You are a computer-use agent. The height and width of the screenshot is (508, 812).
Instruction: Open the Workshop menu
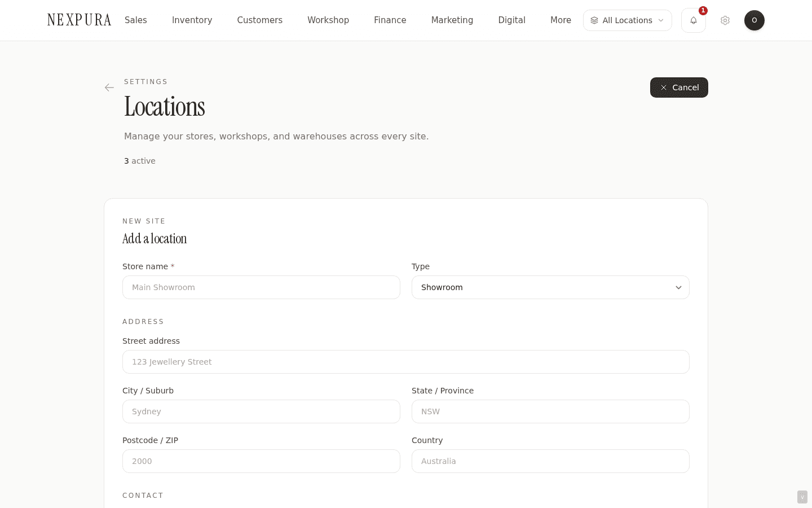(x=328, y=20)
